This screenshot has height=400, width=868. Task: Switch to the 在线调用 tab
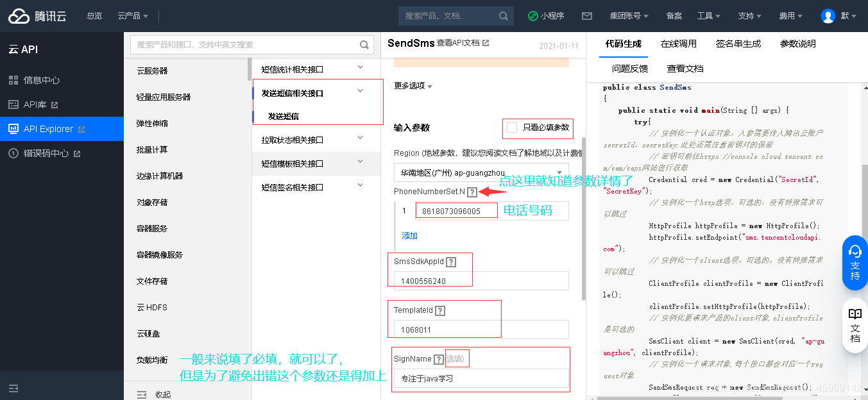[679, 44]
